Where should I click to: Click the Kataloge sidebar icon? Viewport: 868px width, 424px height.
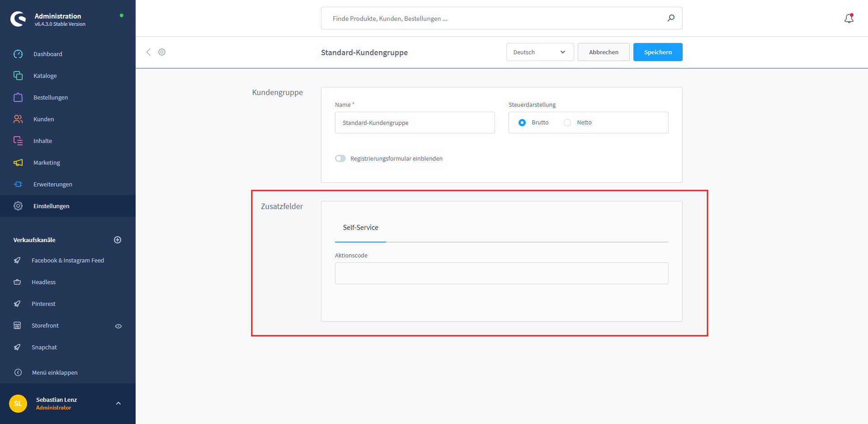pos(18,76)
